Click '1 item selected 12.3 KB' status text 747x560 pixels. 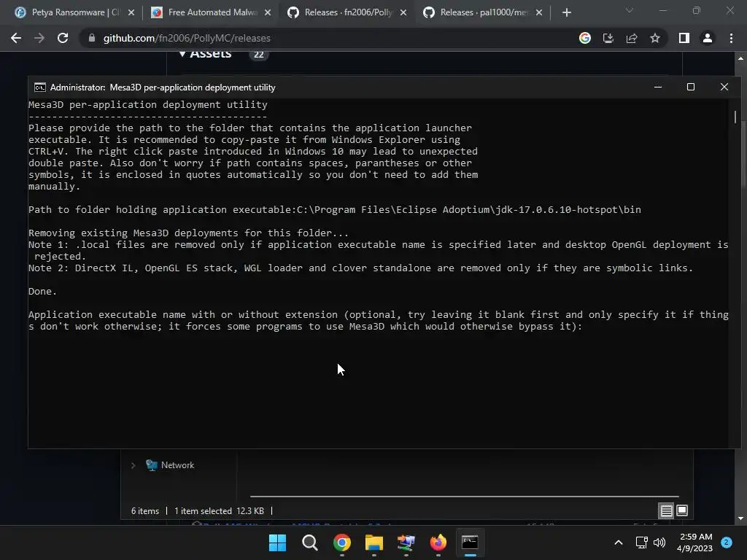pos(219,511)
